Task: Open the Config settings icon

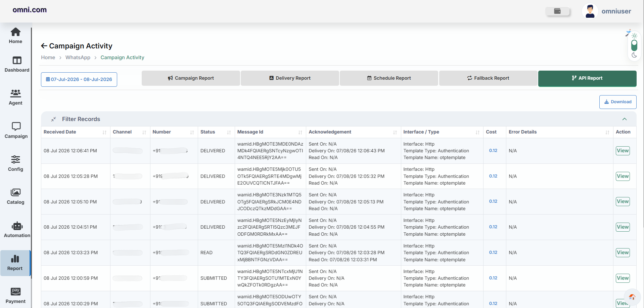Action: [15, 159]
